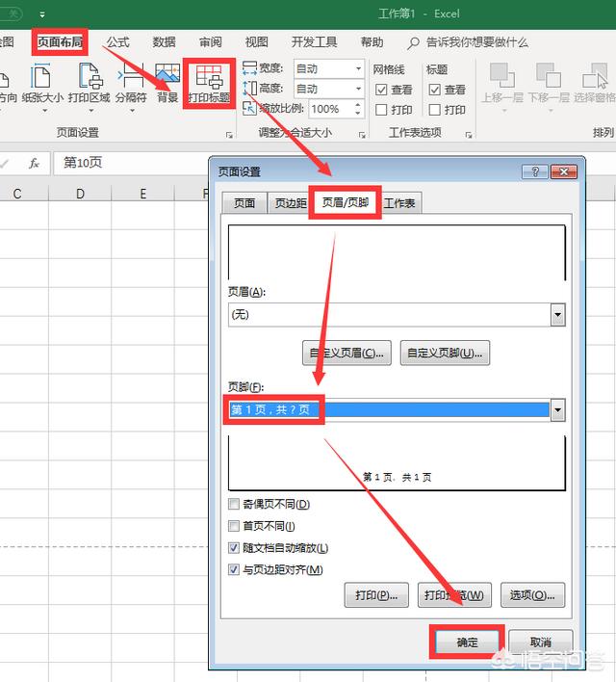The image size is (616, 682).
Task: Open the Developer (开发工具) ribbon tab
Action: pos(314,42)
